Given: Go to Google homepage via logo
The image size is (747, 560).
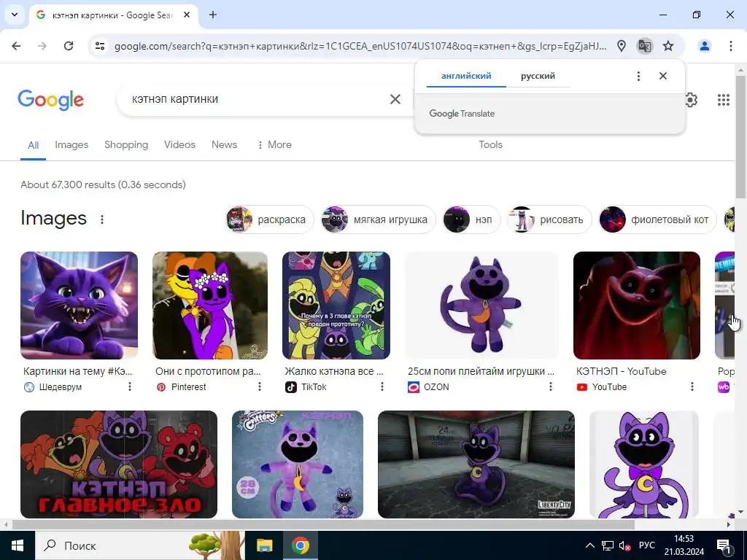Looking at the screenshot, I should click(50, 99).
